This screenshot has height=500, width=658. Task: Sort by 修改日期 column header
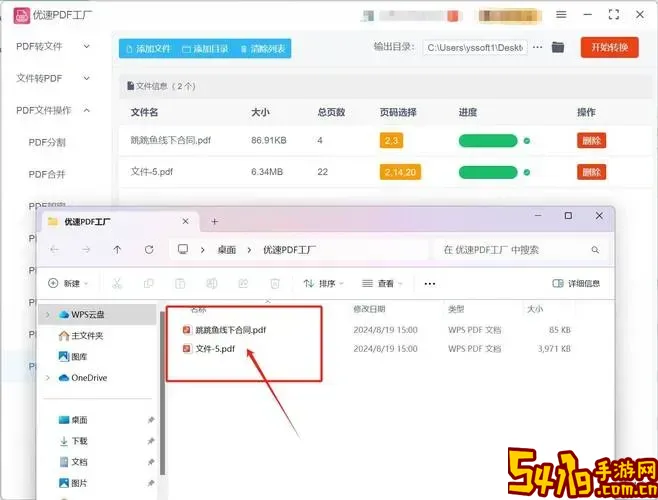pyautogui.click(x=369, y=309)
